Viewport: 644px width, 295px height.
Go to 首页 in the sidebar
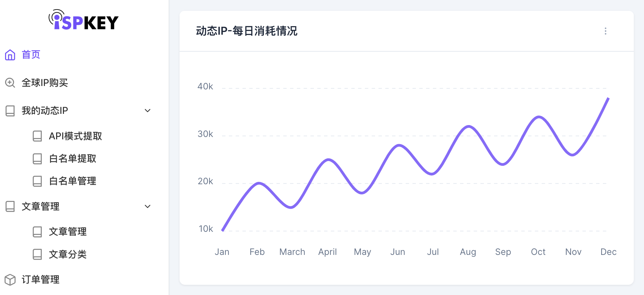click(31, 55)
